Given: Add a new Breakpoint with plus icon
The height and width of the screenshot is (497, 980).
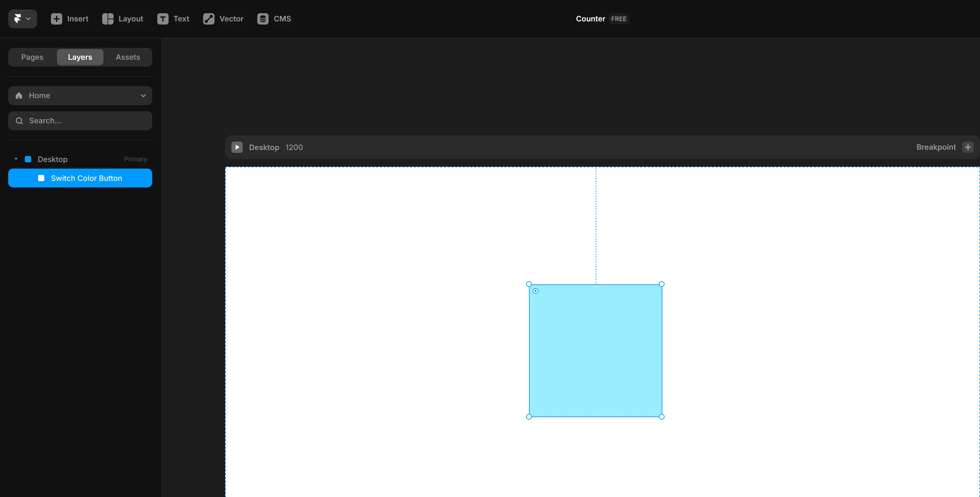Looking at the screenshot, I should (x=968, y=147).
